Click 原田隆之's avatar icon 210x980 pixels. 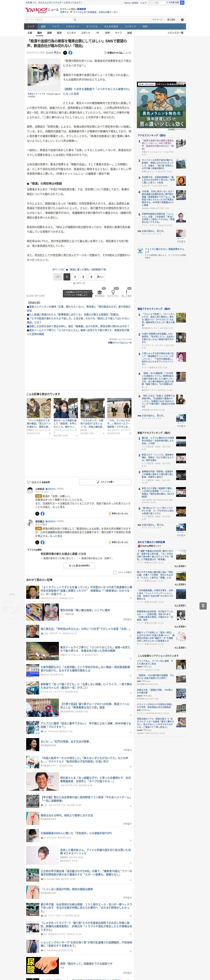pos(30,523)
